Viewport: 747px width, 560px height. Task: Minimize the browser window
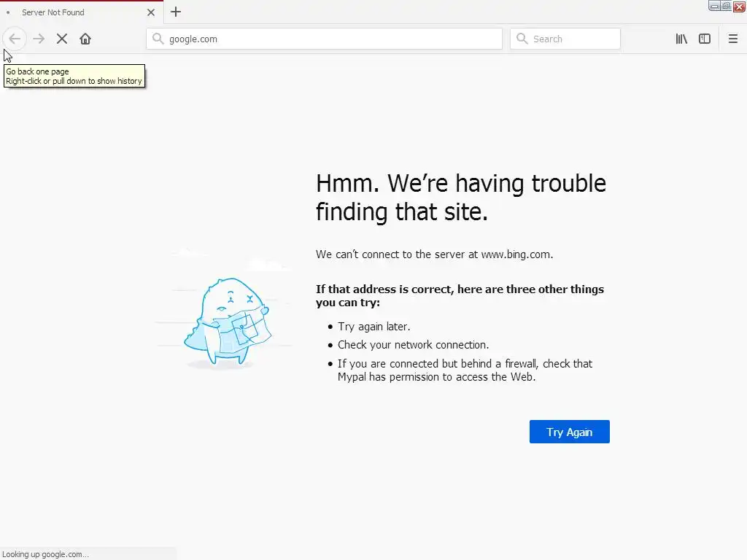[714, 6]
